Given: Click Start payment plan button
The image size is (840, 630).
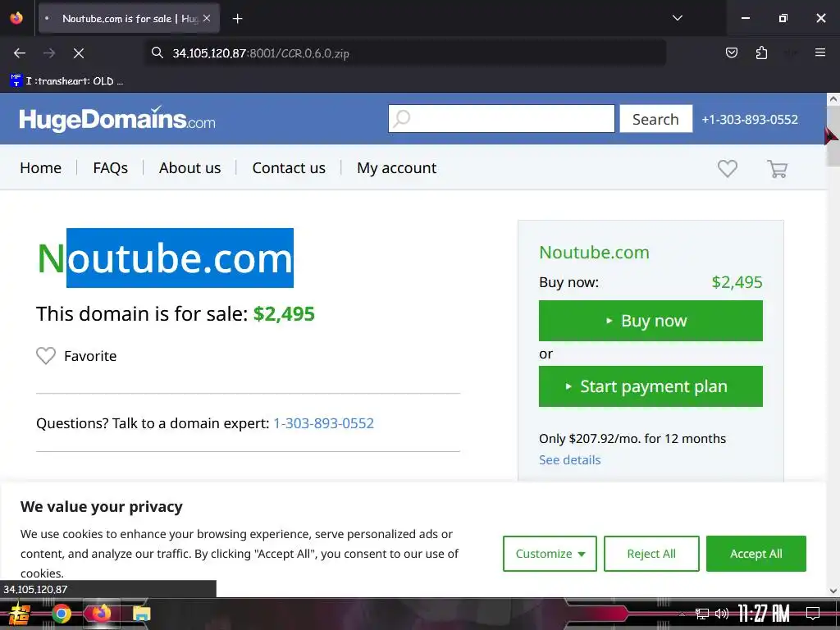Looking at the screenshot, I should click(651, 386).
